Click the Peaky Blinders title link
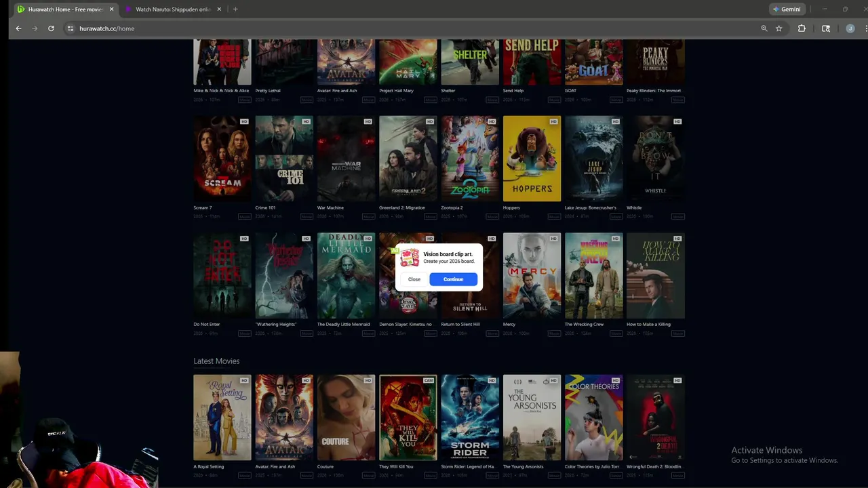This screenshot has width=868, height=488. (x=654, y=91)
